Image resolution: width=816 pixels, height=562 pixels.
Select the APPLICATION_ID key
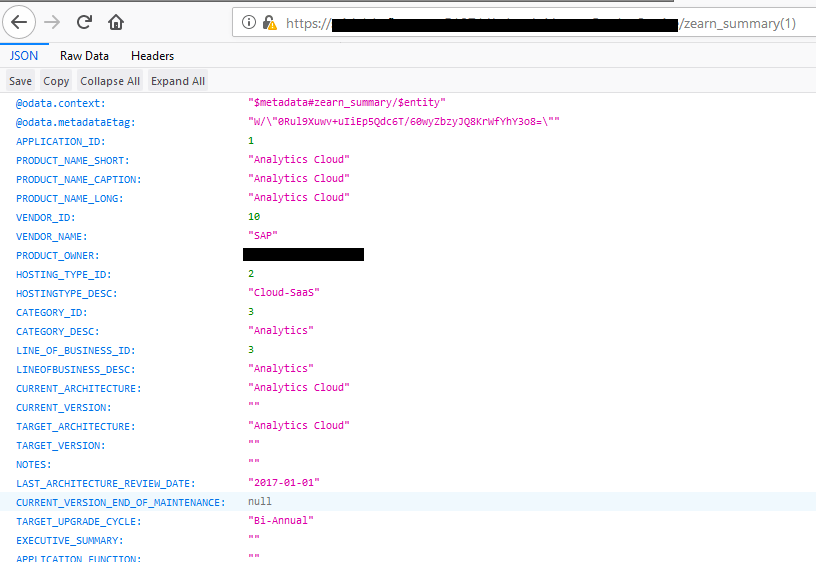click(60, 142)
